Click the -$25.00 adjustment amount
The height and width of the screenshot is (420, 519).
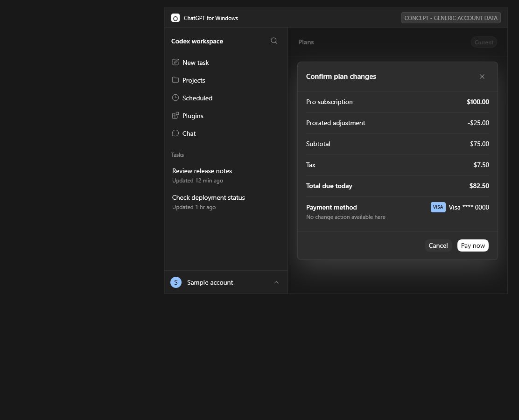478,123
